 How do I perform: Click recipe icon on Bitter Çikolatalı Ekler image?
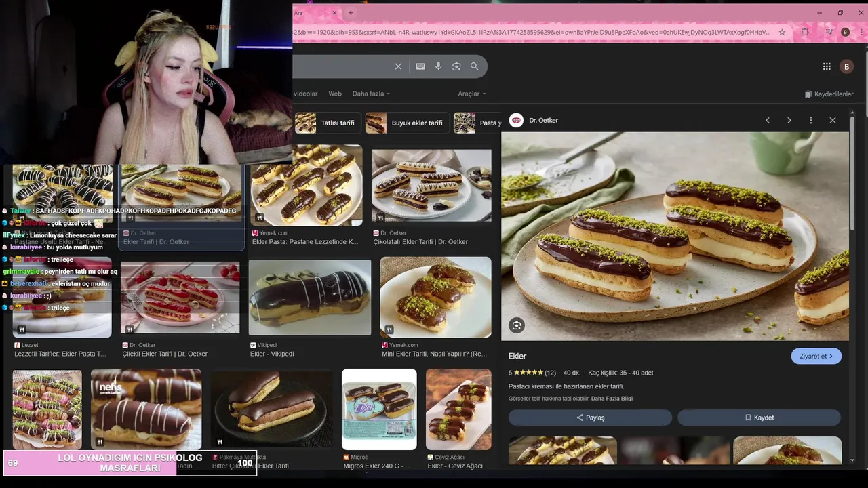219,441
